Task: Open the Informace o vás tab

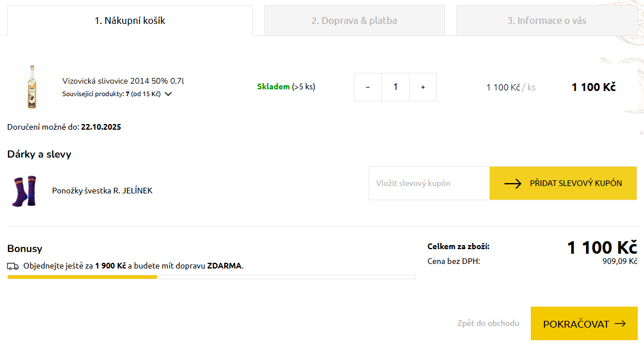Action: tap(546, 20)
